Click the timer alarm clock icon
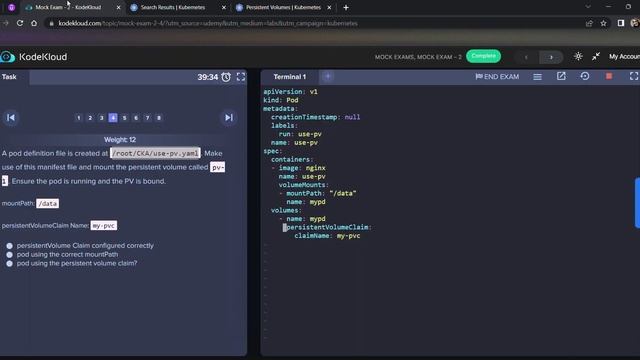 226,77
